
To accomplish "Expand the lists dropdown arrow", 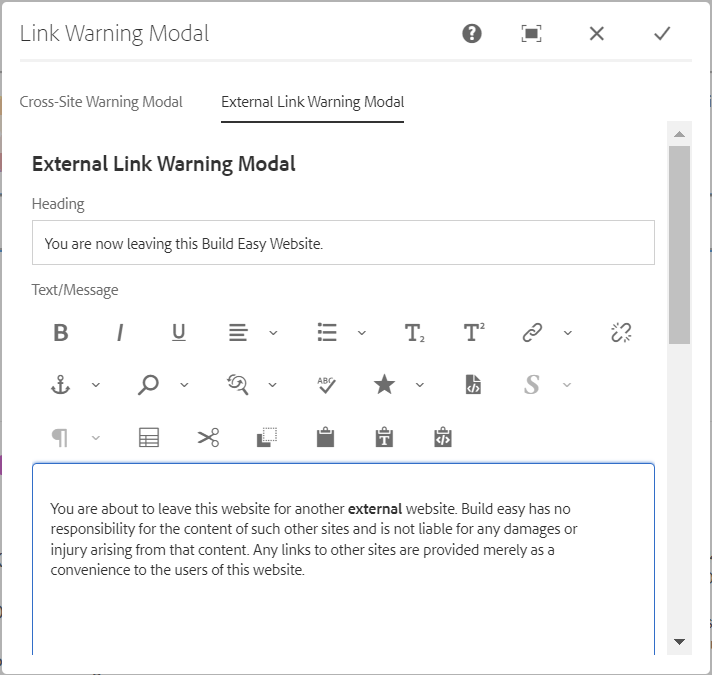I will tap(362, 333).
